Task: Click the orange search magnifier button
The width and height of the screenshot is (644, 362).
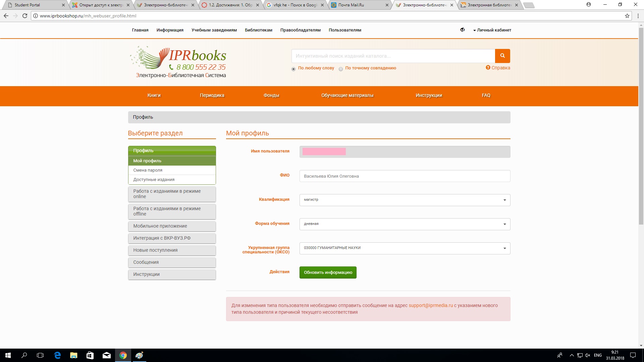Action: 502,56
